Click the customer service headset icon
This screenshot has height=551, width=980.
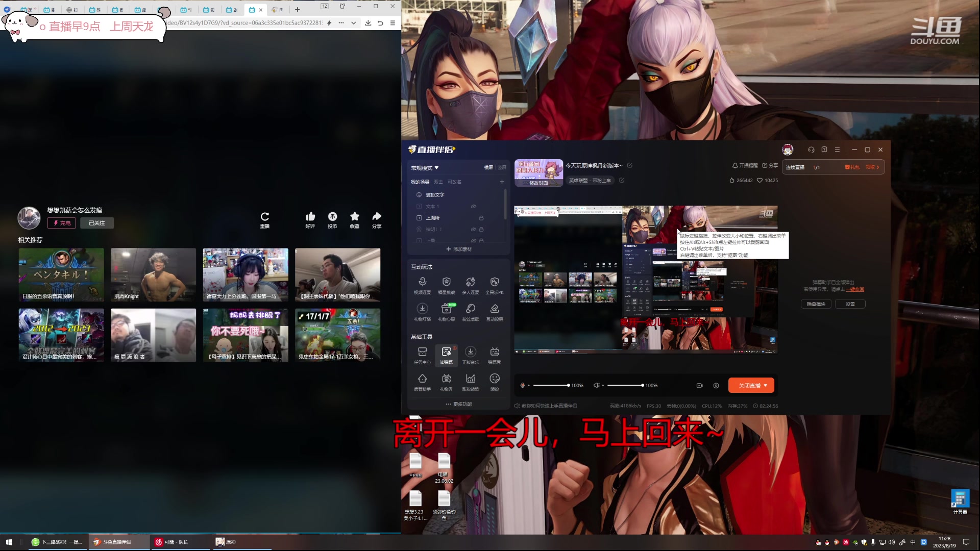(811, 149)
